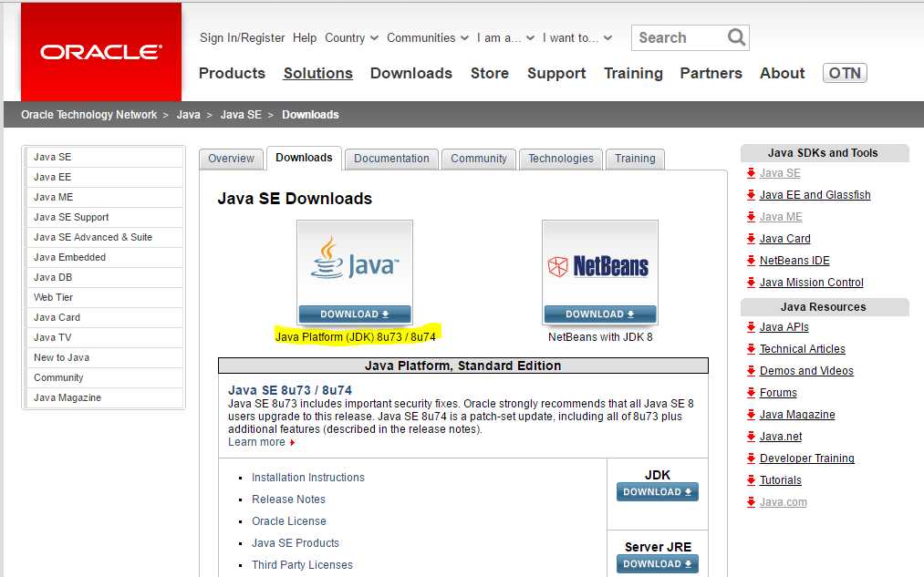The height and width of the screenshot is (577, 924).
Task: Open the Downloads main menu
Action: (x=411, y=73)
